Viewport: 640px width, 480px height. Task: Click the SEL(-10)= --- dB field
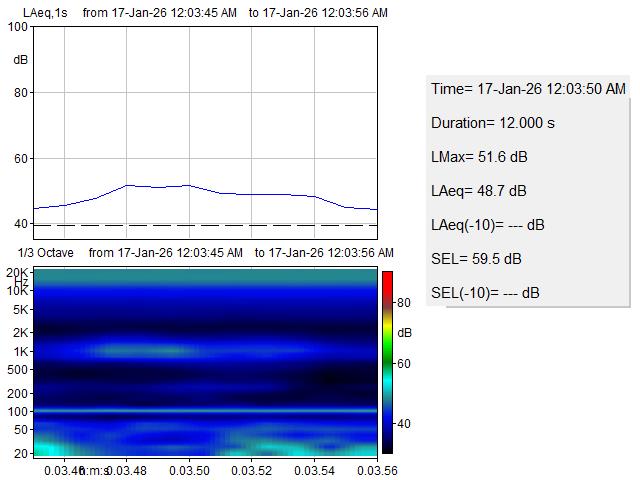485,293
